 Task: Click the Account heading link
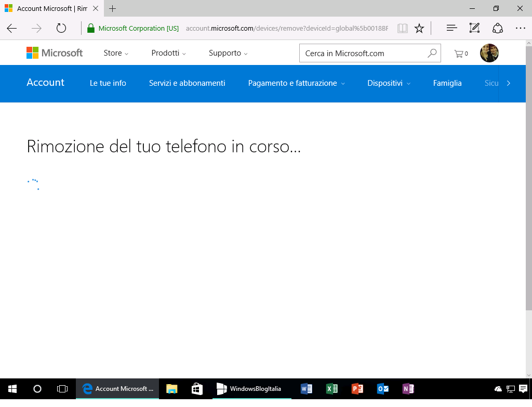(x=46, y=83)
